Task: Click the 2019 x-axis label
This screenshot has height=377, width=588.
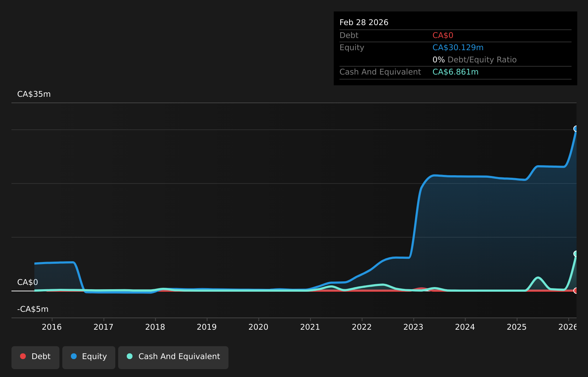Action: click(207, 327)
